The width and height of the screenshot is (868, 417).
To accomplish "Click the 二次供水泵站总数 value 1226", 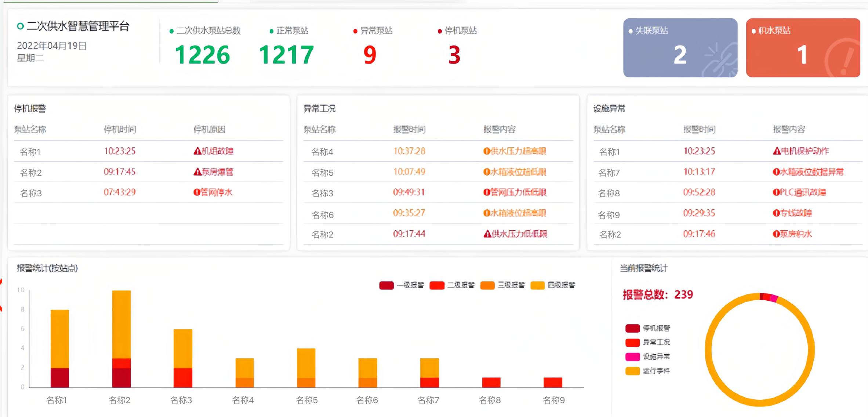I will [202, 55].
